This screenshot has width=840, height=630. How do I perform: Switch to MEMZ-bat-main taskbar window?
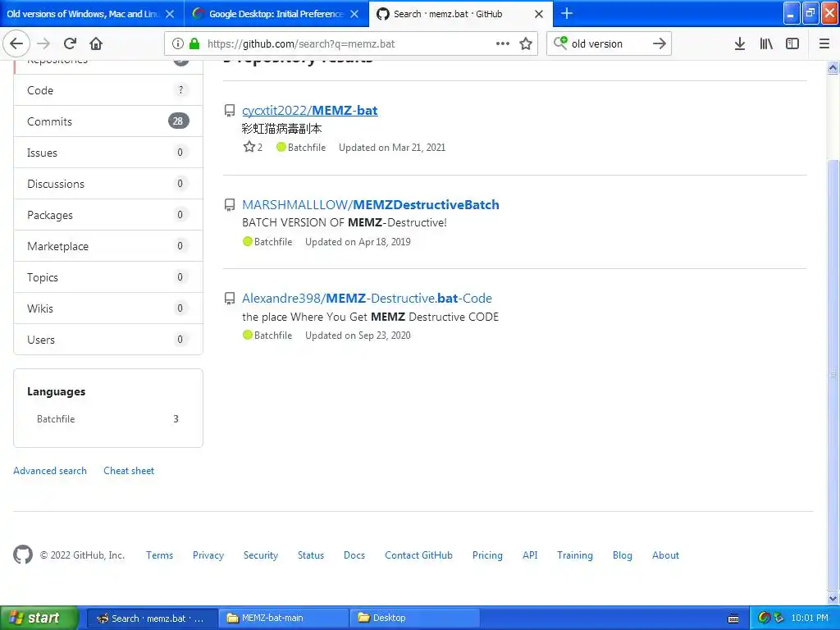click(282, 618)
